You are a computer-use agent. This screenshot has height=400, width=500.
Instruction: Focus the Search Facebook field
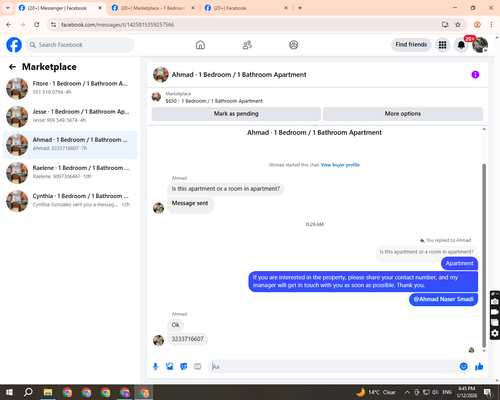point(80,45)
